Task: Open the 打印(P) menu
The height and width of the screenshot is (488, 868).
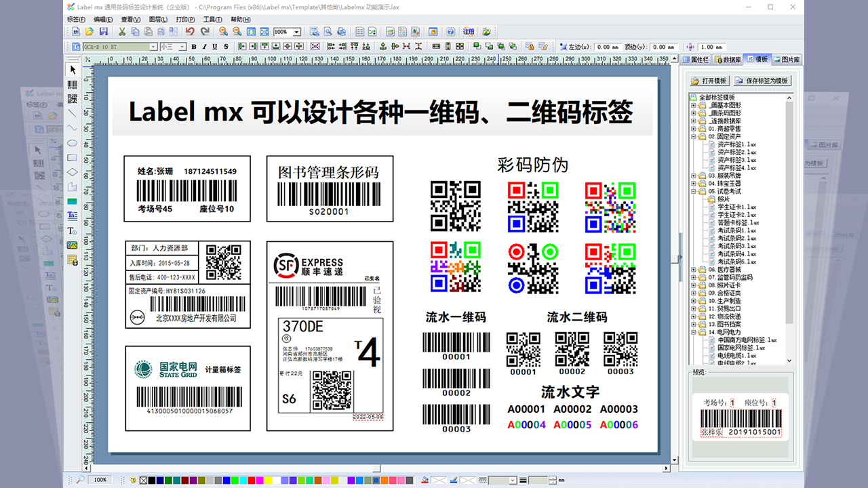Action: [185, 20]
